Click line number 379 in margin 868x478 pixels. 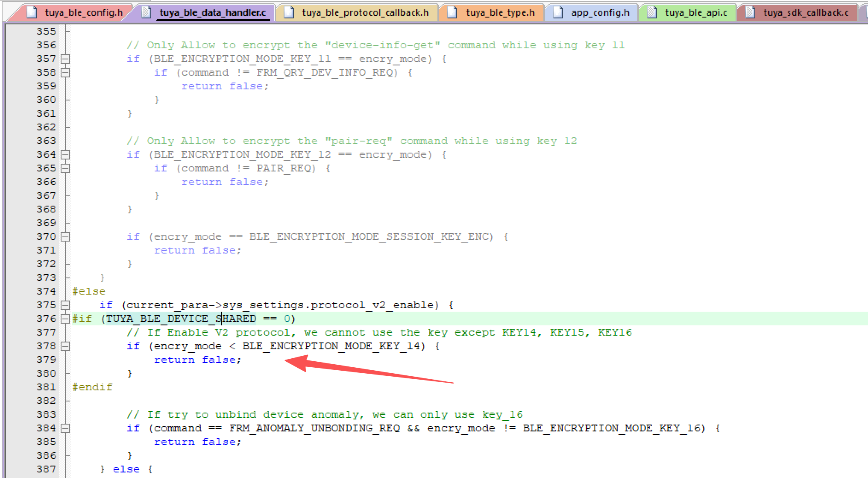46,360
